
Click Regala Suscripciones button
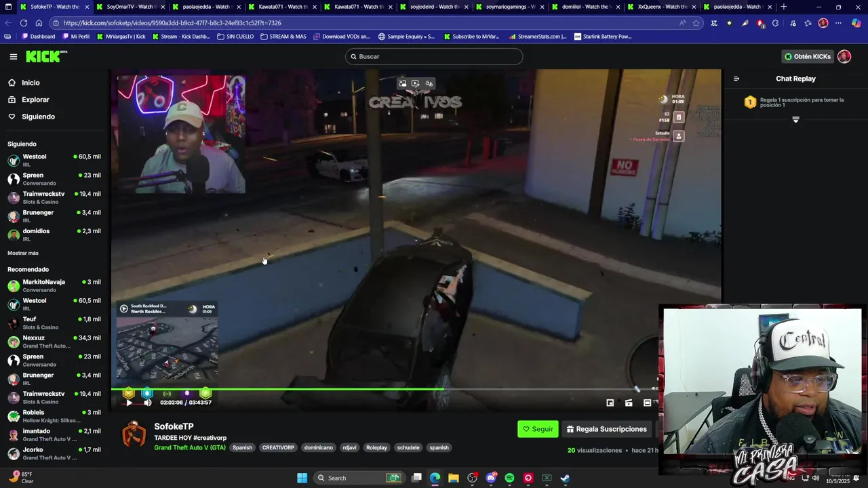607,429
